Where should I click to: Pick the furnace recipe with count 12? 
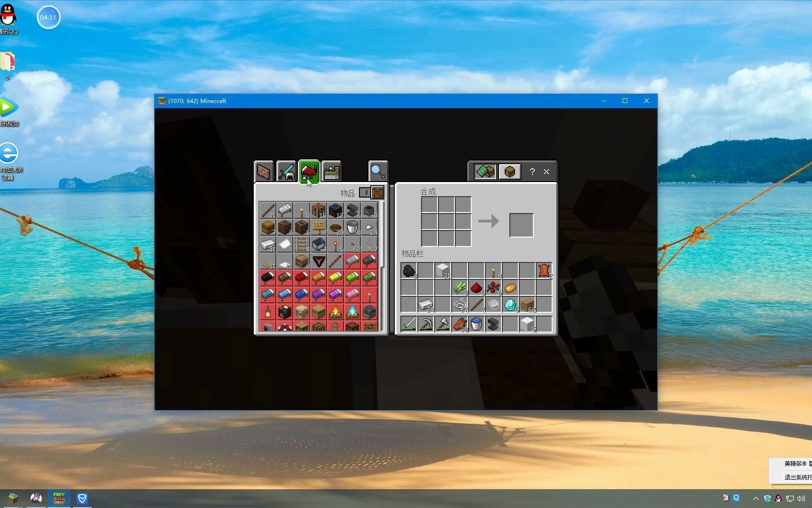tap(336, 211)
